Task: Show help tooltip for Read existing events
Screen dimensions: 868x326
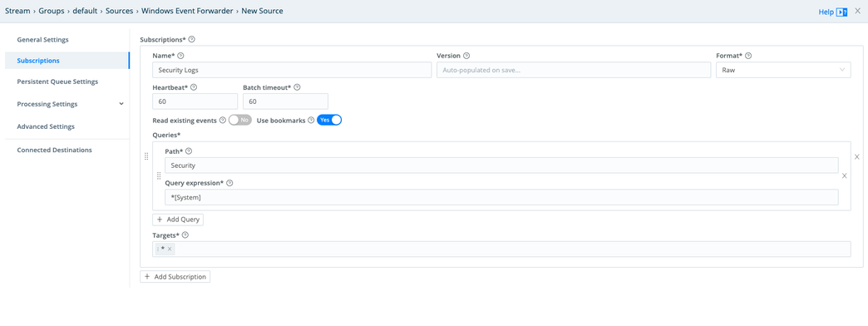Action: point(223,120)
